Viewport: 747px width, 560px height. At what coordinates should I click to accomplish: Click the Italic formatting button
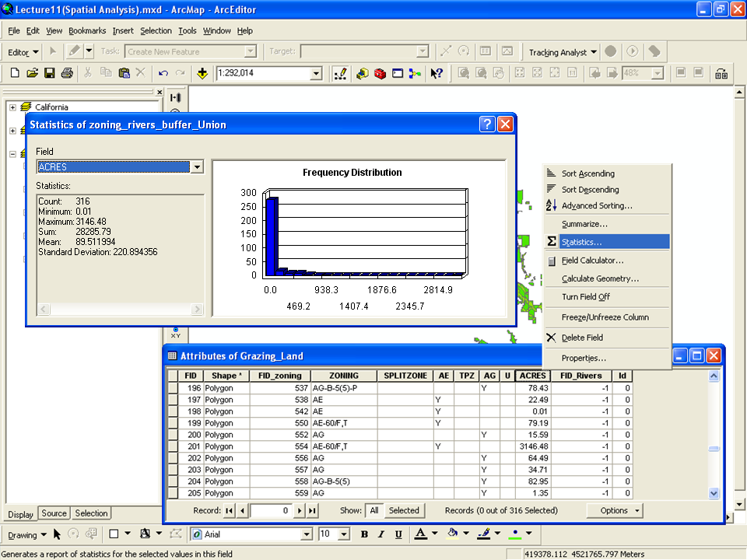[381, 534]
